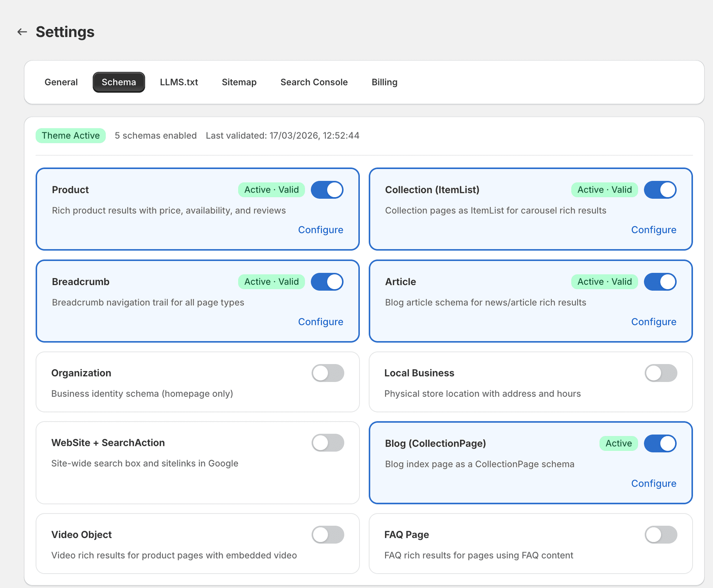
Task: Enable the Organization schema
Action: coord(328,373)
